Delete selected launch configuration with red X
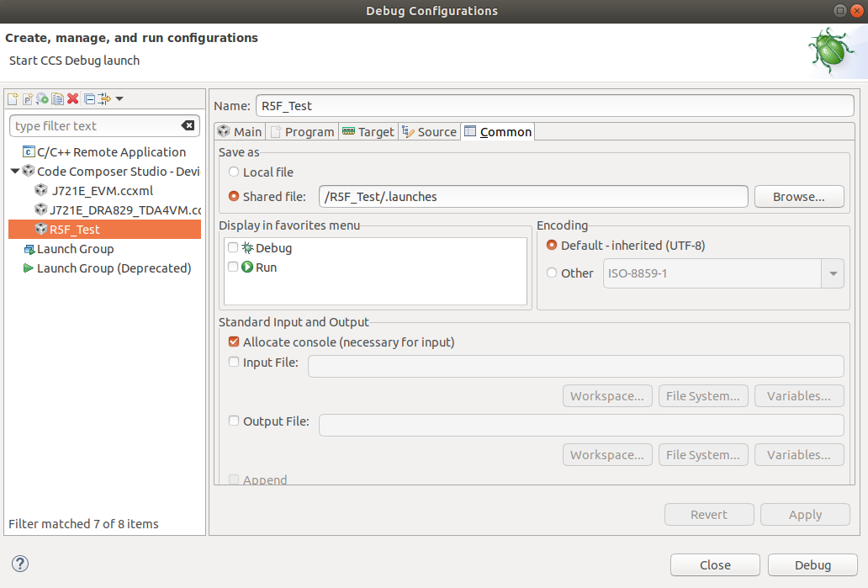This screenshot has height=588, width=868. click(x=73, y=99)
